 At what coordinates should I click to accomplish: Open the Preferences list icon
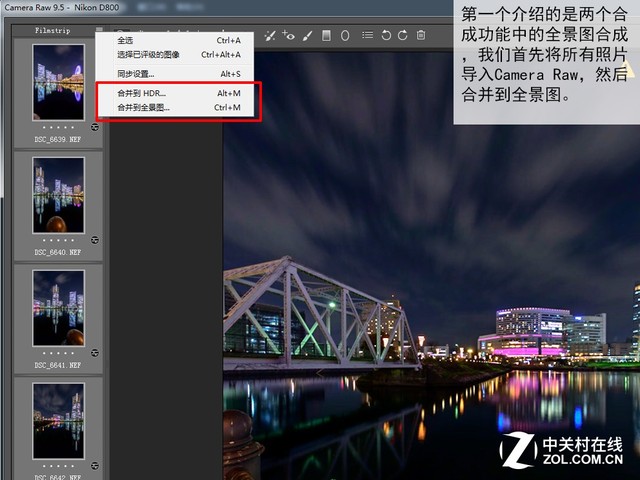coord(367,36)
